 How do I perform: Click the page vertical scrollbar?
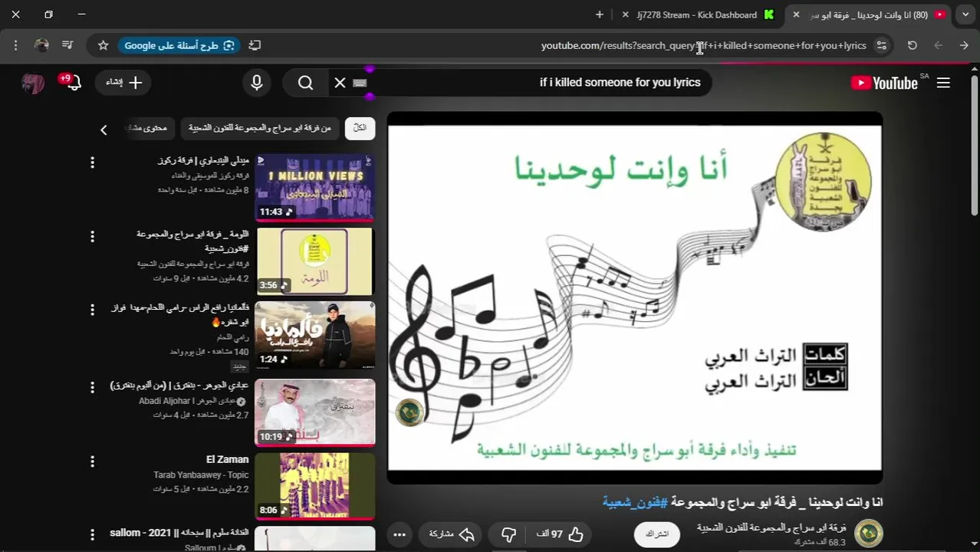(975, 146)
